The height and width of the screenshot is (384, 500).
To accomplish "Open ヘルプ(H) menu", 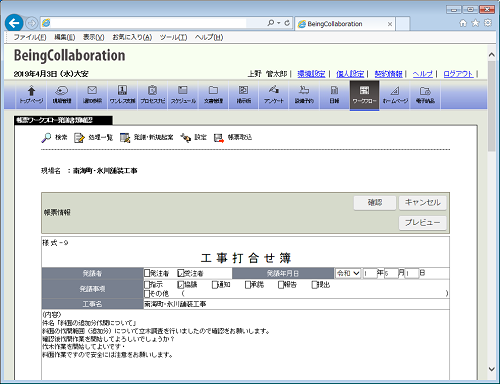I will 209,37.
